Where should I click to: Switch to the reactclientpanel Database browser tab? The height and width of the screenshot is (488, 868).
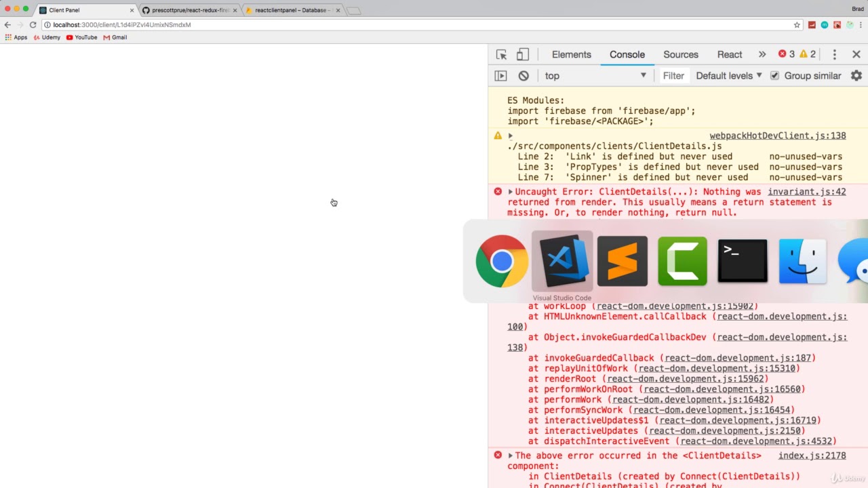[293, 10]
